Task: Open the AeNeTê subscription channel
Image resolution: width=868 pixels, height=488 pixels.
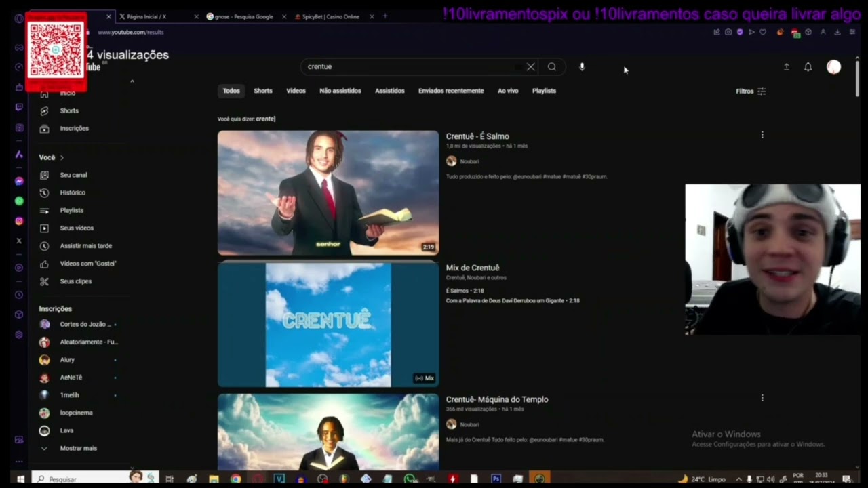Action: (71, 377)
